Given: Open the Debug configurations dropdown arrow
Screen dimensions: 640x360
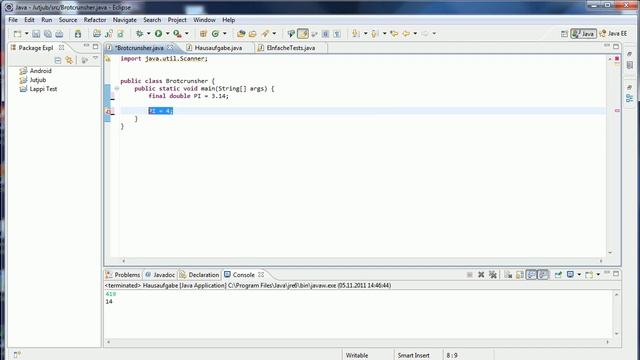Looking at the screenshot, I should click(x=148, y=34).
